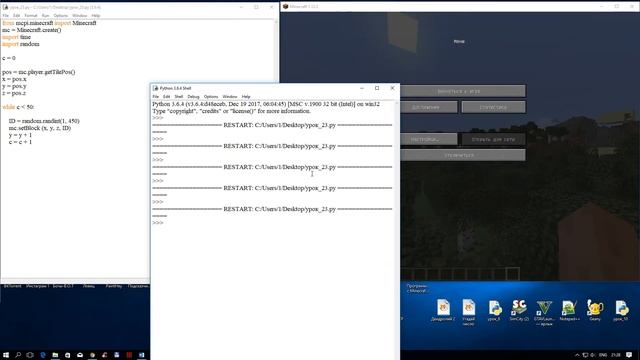Open Debug menu in Python Shell window
The image size is (640, 360).
193,97
